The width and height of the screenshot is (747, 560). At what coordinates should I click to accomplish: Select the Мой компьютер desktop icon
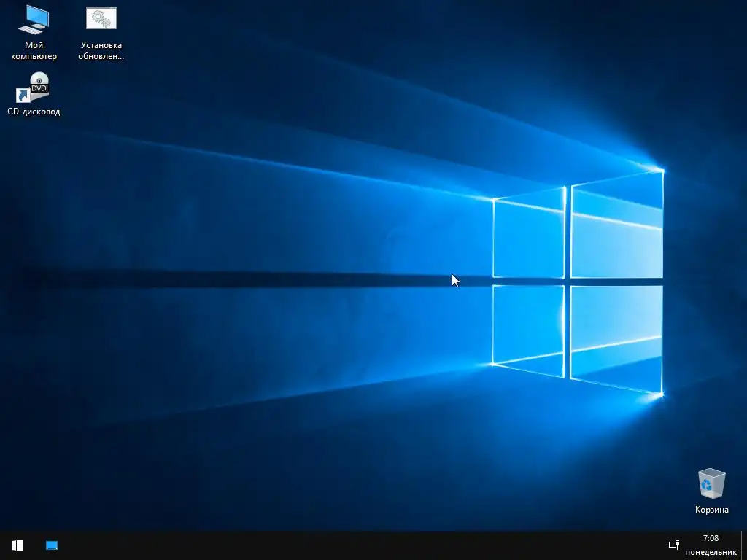[34, 34]
